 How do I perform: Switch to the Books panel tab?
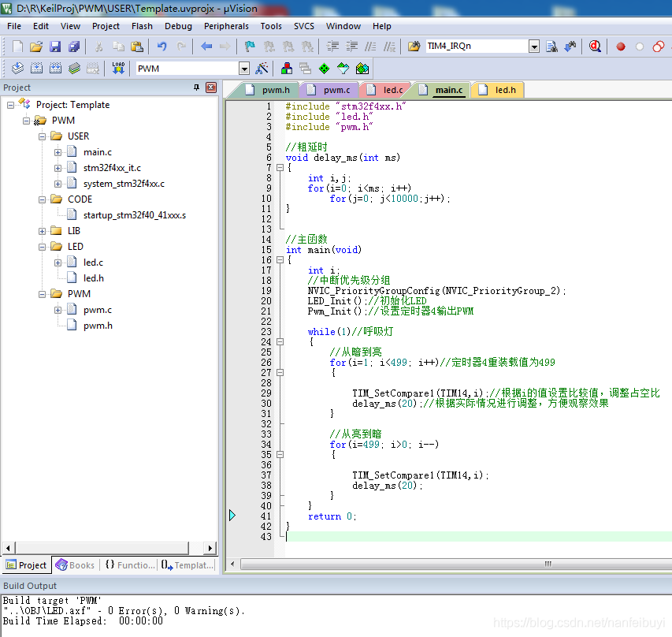click(x=76, y=564)
